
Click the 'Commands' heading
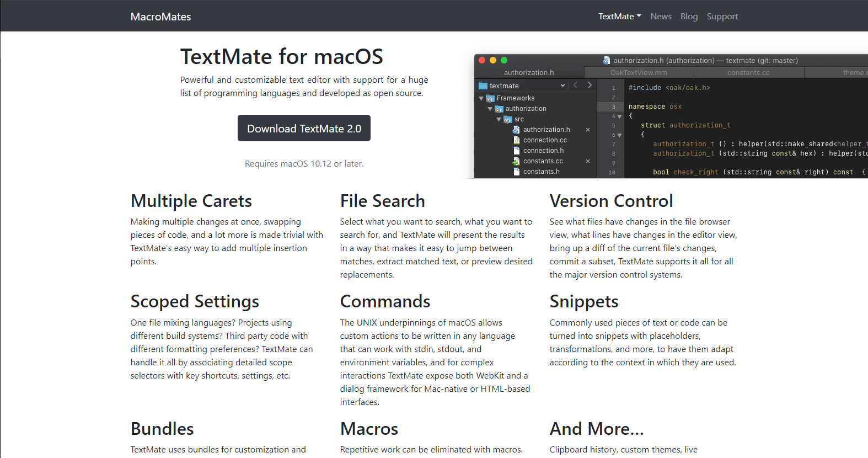pos(385,301)
